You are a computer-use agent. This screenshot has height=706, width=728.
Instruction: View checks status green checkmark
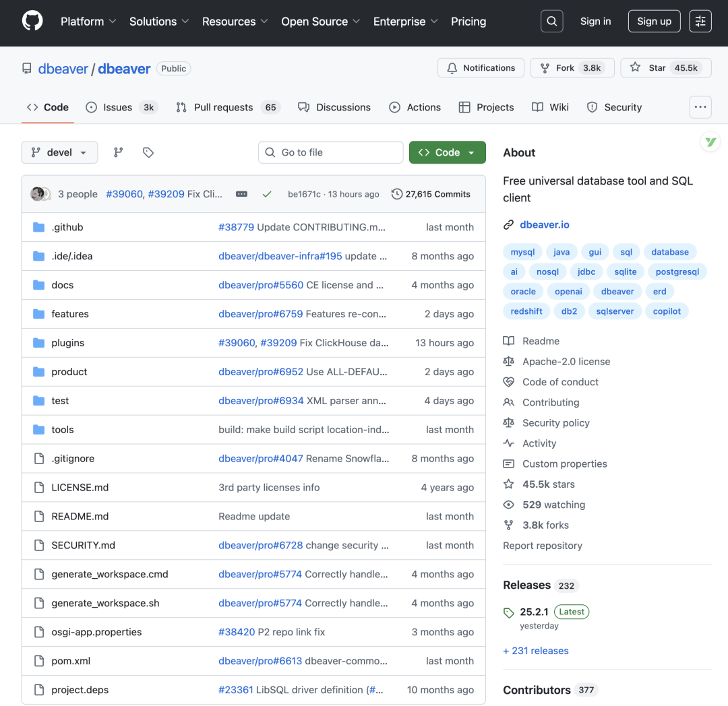click(267, 194)
